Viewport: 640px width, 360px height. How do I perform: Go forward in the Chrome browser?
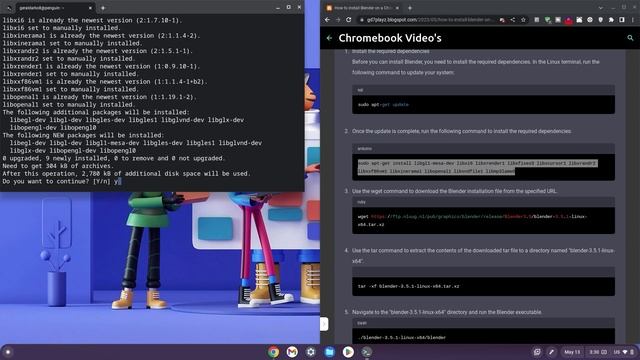(338, 20)
